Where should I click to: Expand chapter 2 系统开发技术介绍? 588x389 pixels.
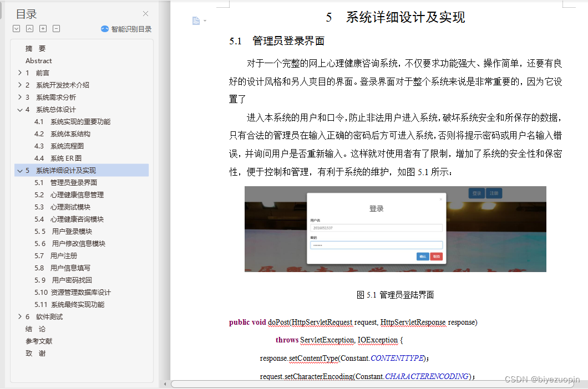point(20,85)
